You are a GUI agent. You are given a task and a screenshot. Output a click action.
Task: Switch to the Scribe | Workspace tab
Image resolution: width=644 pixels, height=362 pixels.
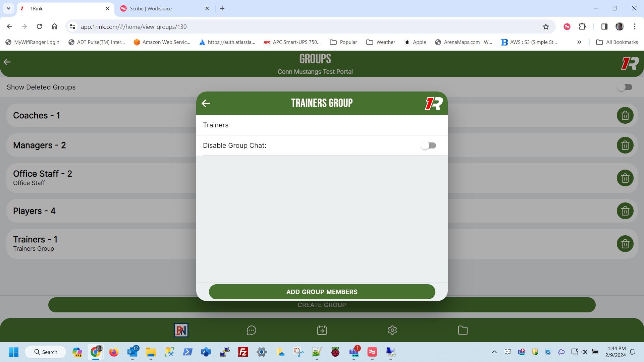[151, 9]
